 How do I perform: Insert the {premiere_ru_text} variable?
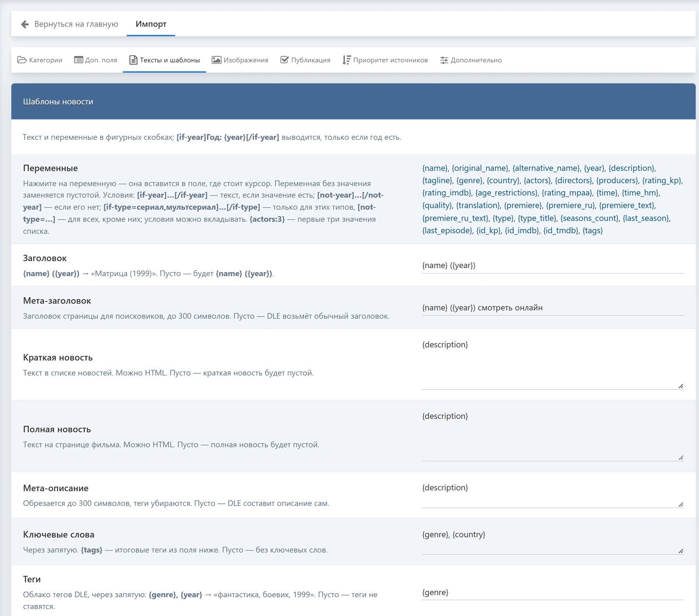[x=455, y=218]
